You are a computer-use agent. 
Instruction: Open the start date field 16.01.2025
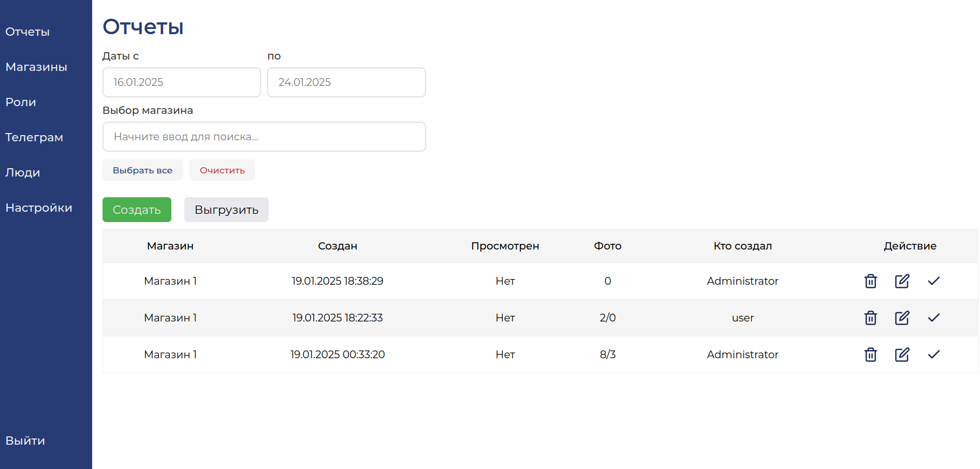(182, 82)
